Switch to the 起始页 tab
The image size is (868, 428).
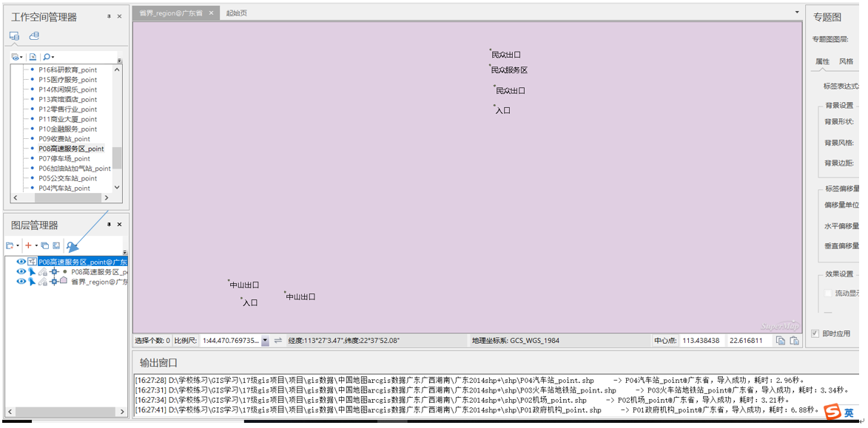point(237,12)
